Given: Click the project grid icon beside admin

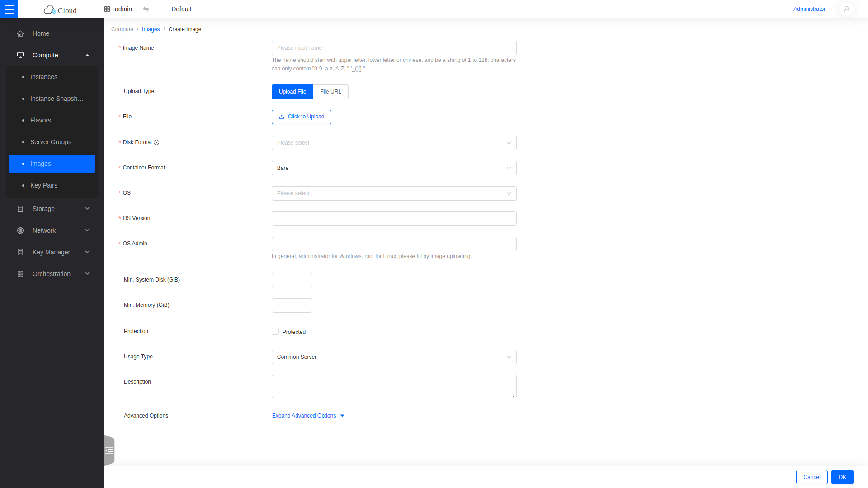Looking at the screenshot, I should click(107, 9).
